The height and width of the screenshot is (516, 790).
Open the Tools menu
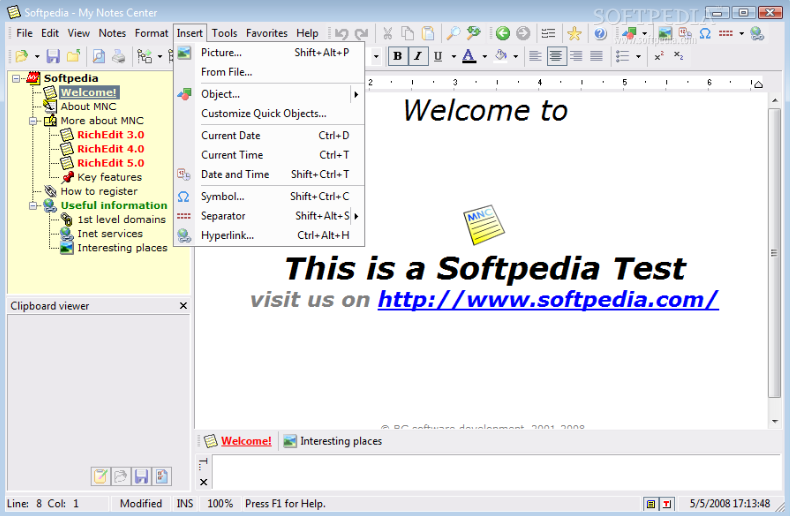point(224,33)
